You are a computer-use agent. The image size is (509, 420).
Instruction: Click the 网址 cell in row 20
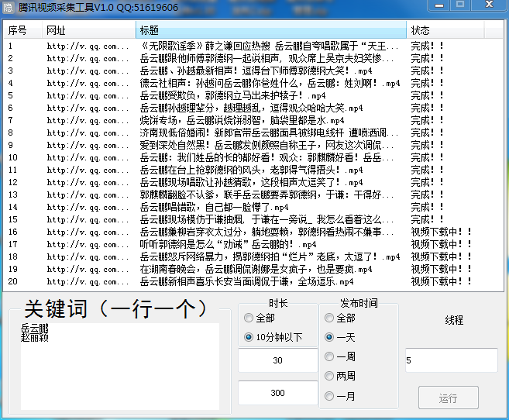click(88, 282)
